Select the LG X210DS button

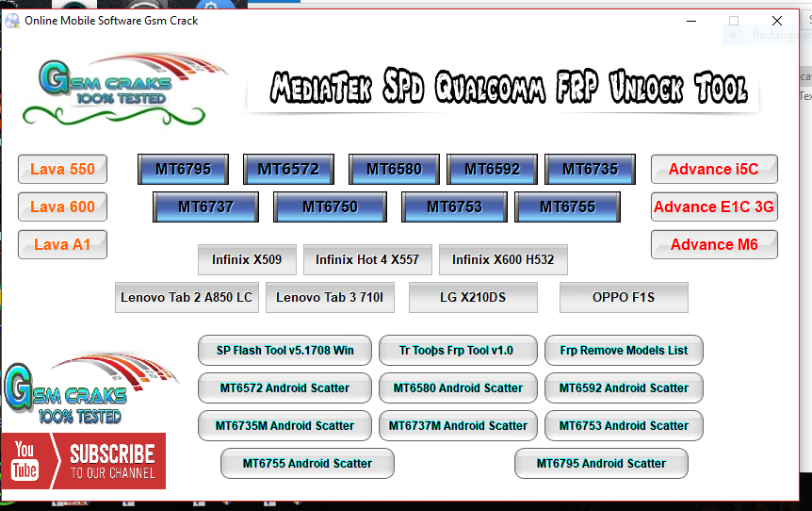(x=473, y=298)
